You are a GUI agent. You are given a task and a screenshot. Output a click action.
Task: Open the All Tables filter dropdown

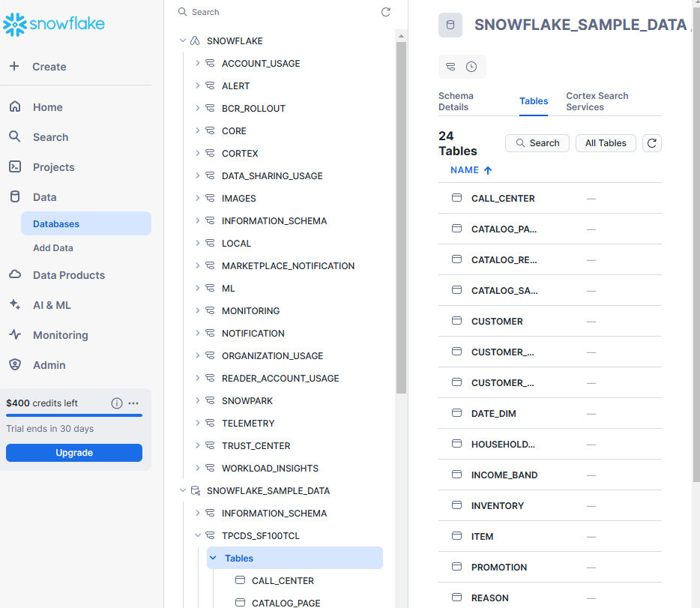tap(606, 143)
